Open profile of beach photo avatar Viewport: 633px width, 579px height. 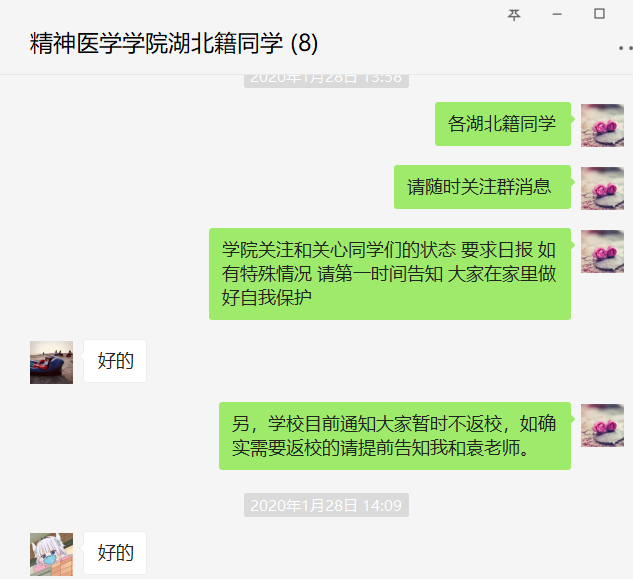(x=51, y=362)
